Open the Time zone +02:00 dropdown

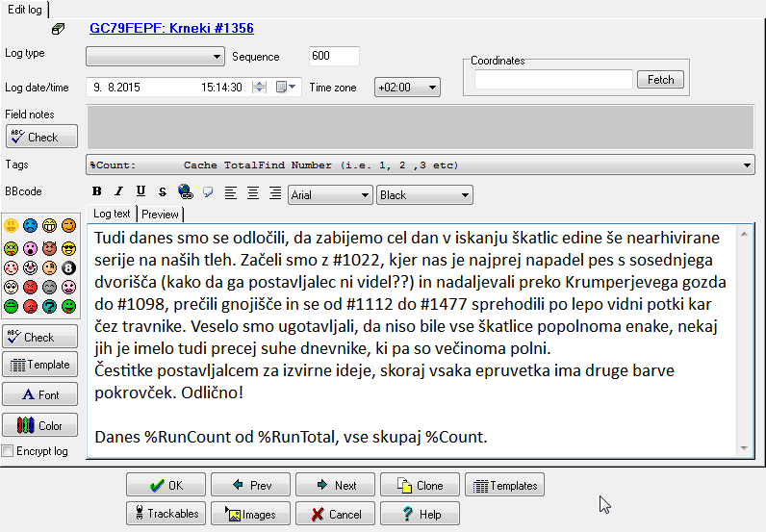[407, 88]
